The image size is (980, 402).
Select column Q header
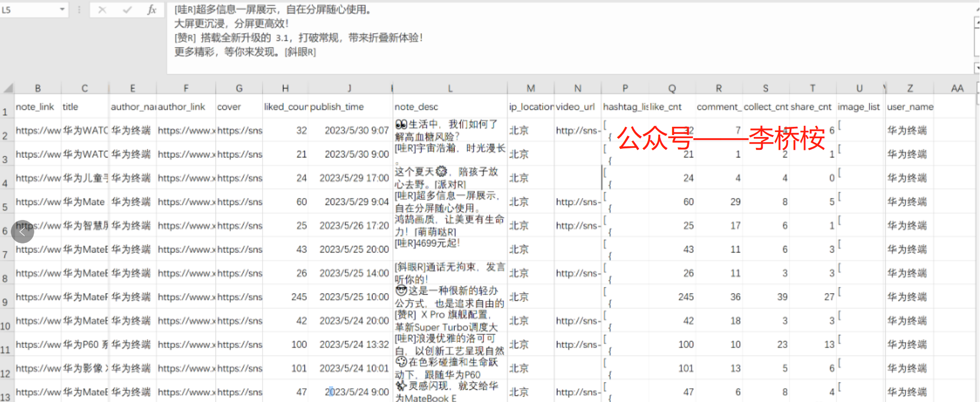coord(672,88)
